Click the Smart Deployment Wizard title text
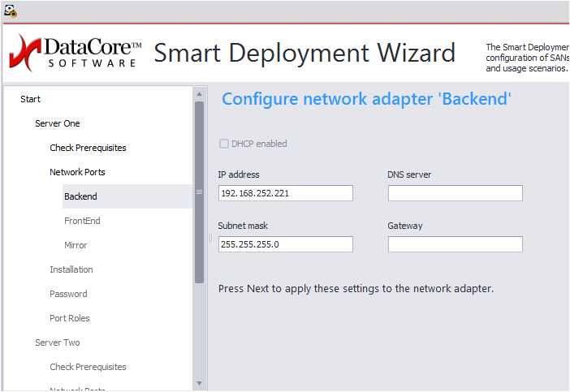The width and height of the screenshot is (570, 392). point(304,54)
